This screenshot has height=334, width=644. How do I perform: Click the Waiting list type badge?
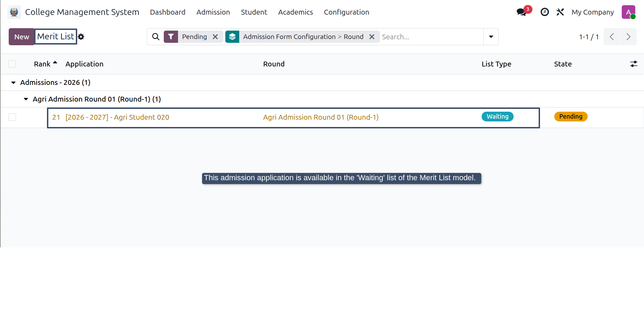497,117
